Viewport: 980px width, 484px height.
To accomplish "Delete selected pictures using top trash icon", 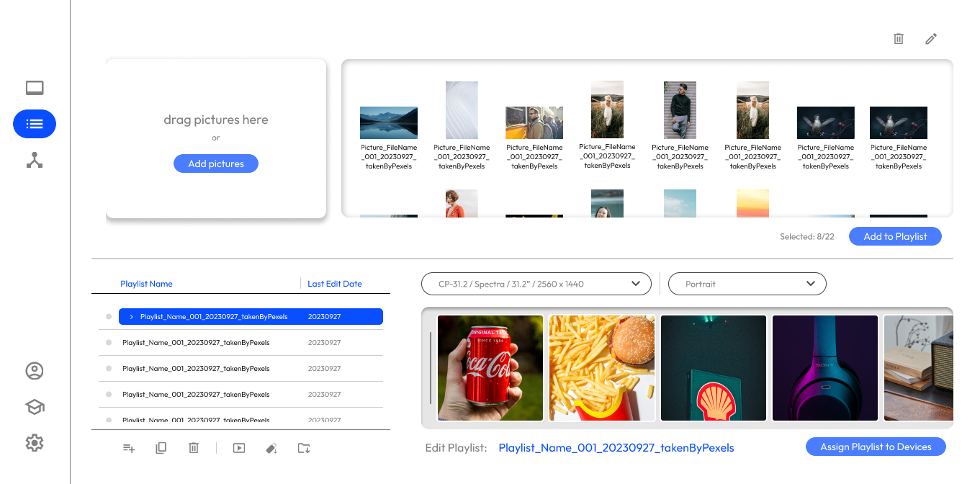I will pyautogui.click(x=898, y=39).
